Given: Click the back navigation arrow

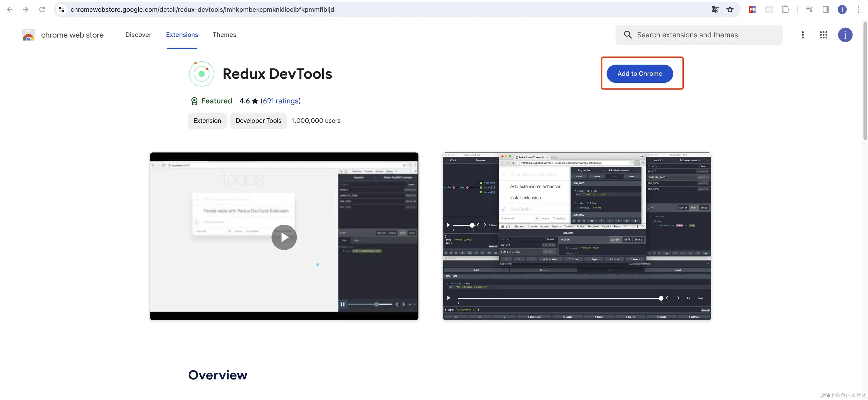Looking at the screenshot, I should (x=10, y=9).
